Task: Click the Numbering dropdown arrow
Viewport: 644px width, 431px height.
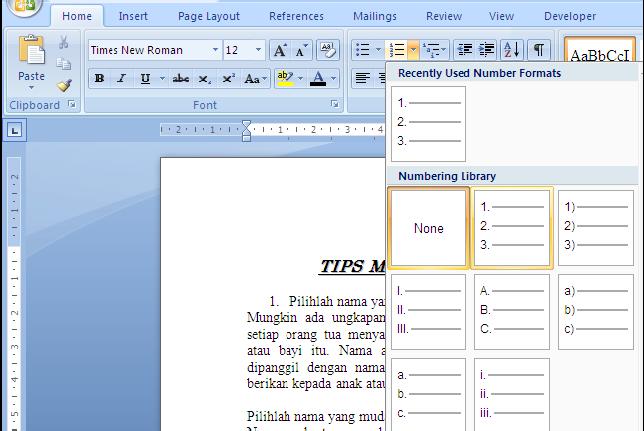Action: 414,50
